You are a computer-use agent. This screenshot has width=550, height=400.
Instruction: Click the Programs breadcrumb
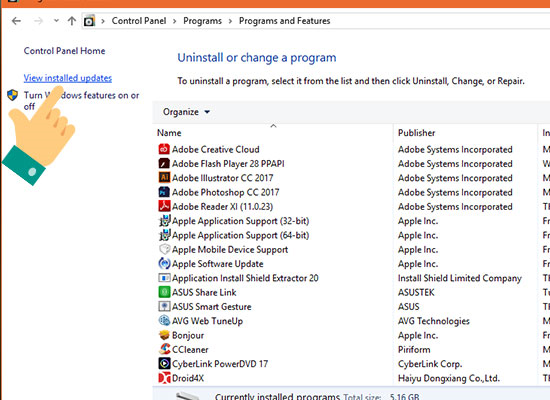click(202, 21)
